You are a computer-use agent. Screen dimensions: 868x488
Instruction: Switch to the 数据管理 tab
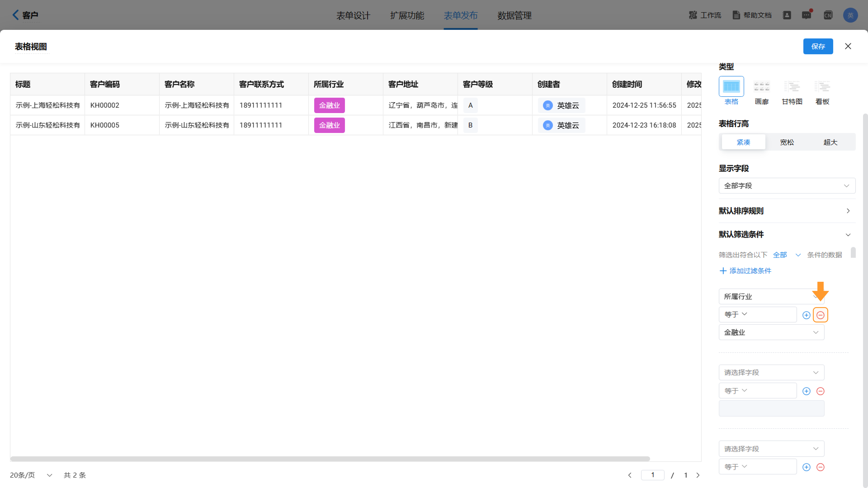coord(514,16)
